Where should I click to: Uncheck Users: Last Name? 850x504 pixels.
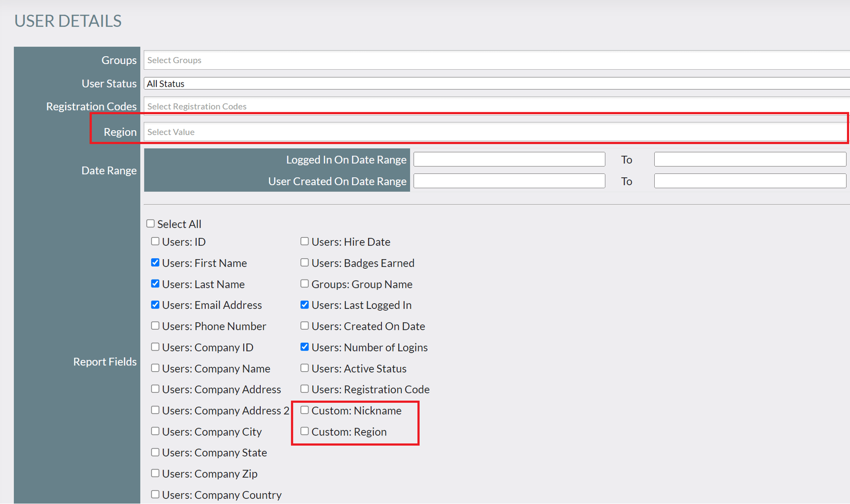pos(155,283)
